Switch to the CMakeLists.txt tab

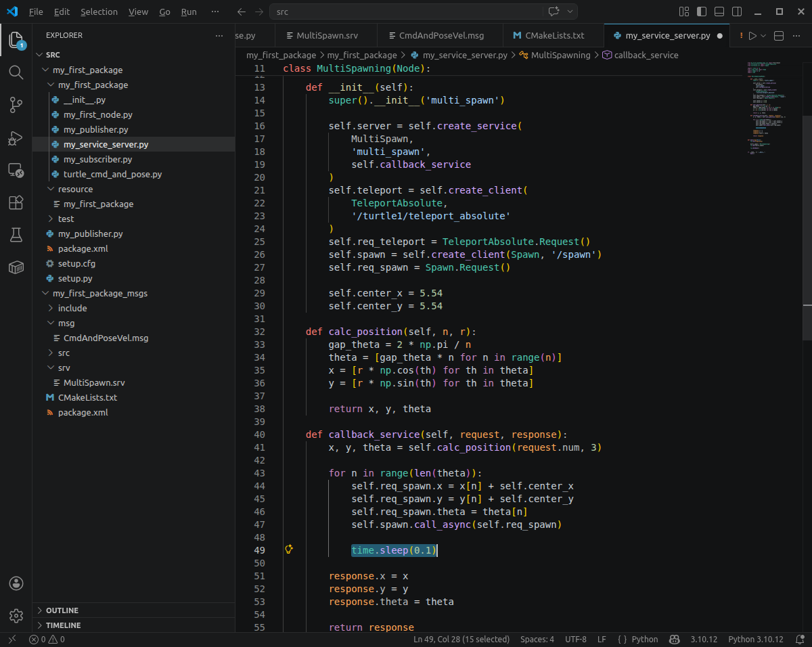[554, 36]
